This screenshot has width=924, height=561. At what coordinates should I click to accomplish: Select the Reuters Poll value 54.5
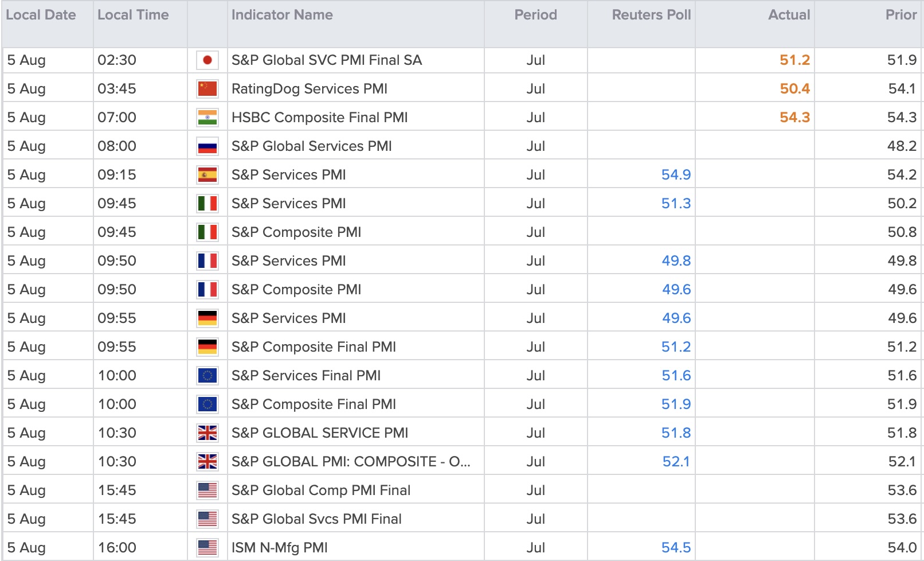[x=676, y=548]
